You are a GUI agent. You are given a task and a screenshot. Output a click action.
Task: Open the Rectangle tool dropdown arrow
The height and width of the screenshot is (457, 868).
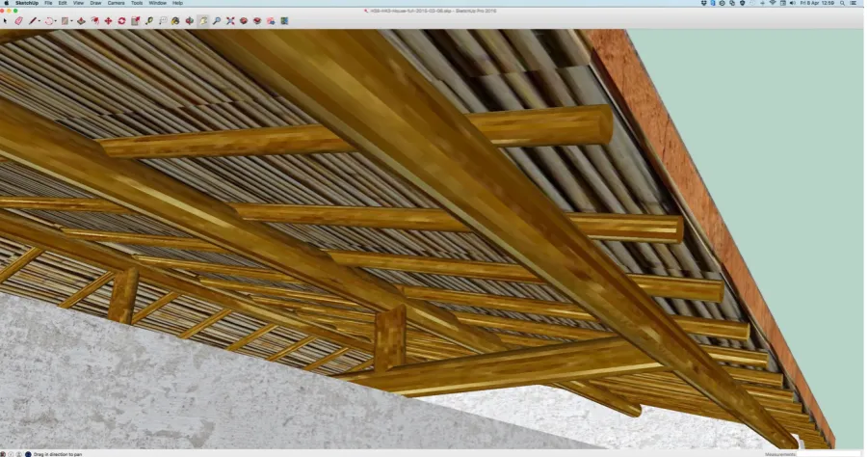click(x=72, y=21)
